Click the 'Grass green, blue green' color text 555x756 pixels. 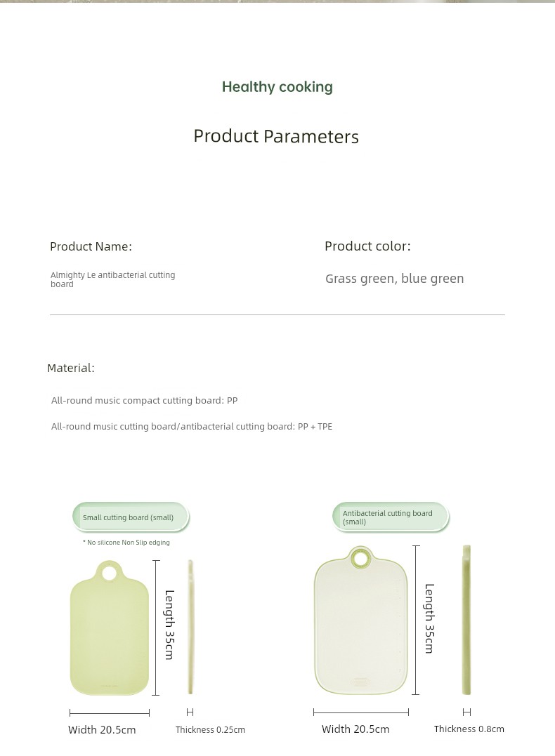pos(394,279)
